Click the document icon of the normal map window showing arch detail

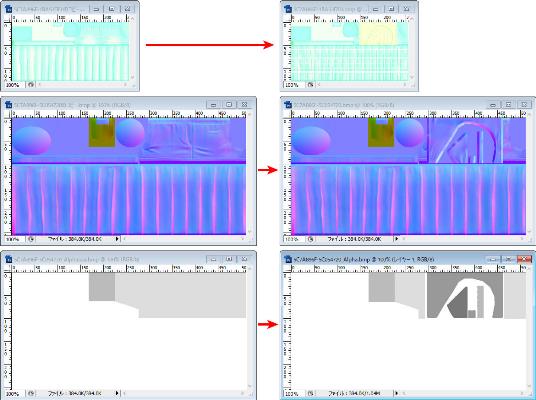coord(288,105)
